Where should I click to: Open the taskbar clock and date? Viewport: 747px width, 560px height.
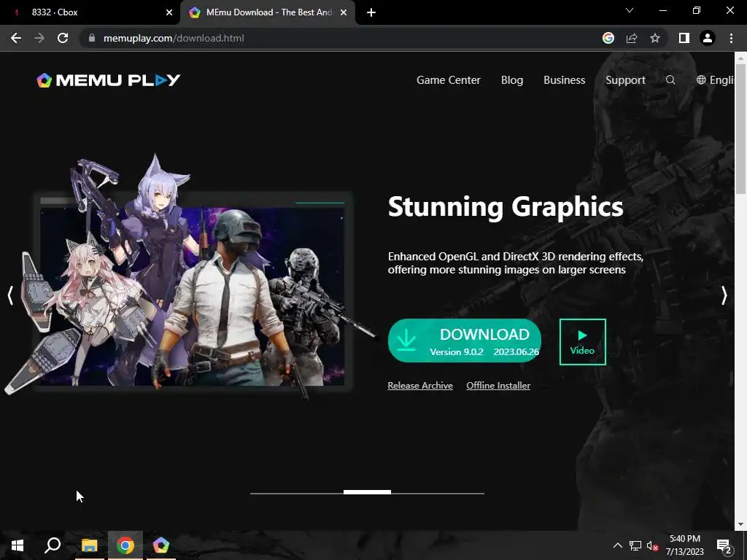point(684,545)
